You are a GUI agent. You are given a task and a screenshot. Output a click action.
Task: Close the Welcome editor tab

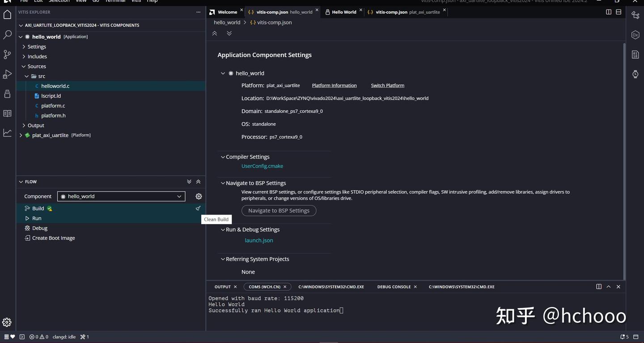(241, 10)
